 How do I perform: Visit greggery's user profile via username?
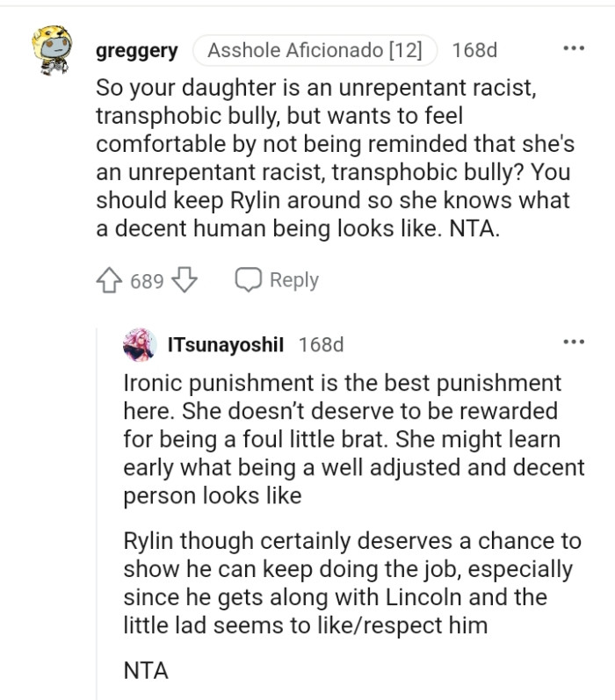point(137,50)
